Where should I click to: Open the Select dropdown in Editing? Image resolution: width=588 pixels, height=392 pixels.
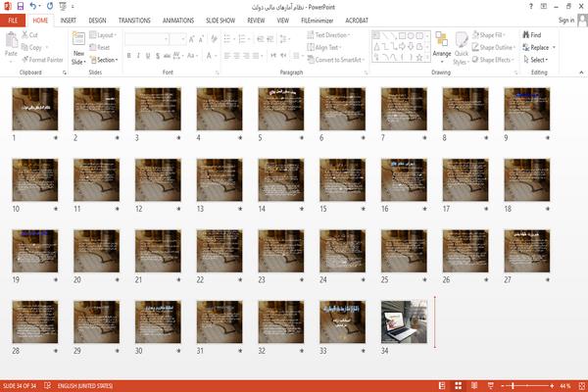(x=535, y=60)
